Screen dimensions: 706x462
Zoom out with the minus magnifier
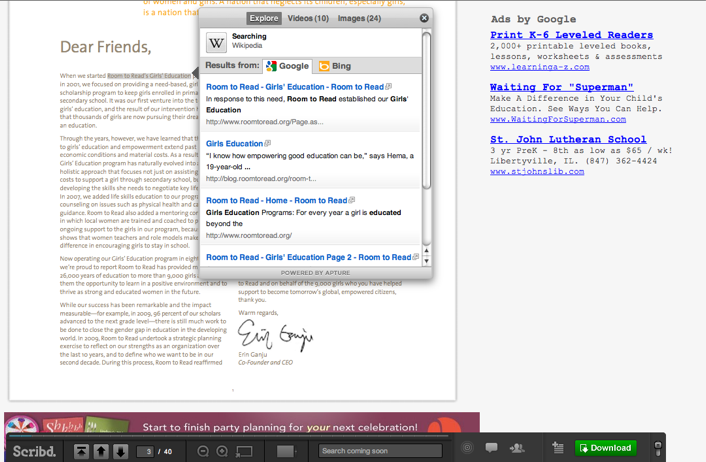click(203, 451)
